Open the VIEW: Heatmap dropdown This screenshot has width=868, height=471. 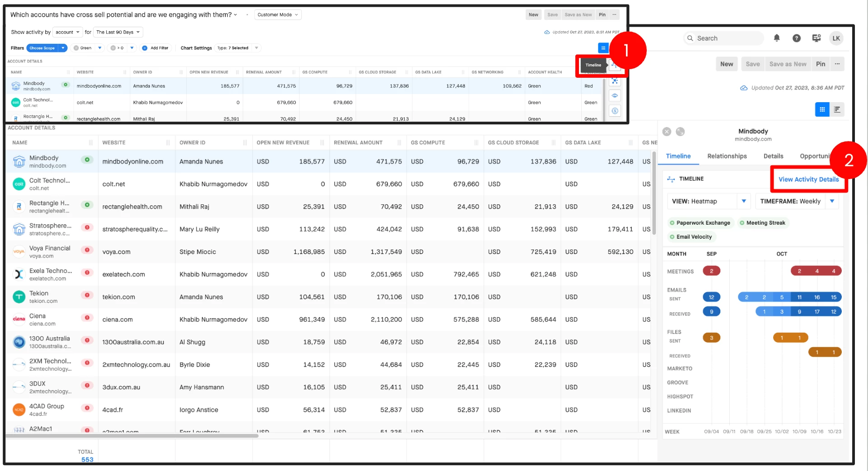point(709,201)
